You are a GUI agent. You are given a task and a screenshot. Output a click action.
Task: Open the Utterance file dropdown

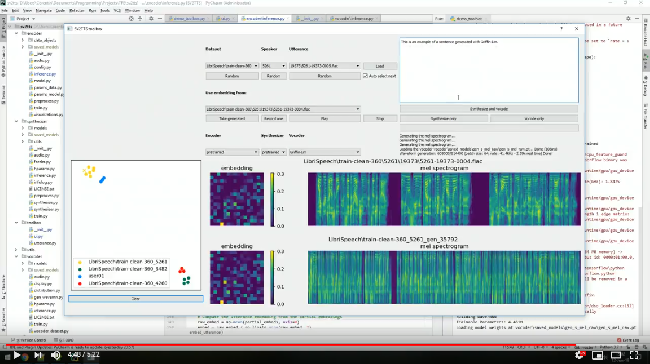(x=325, y=66)
